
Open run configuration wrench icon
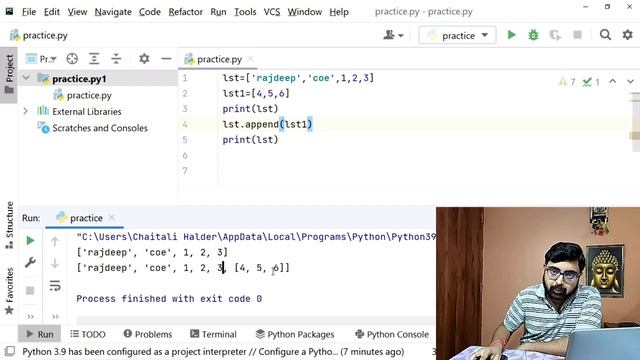click(x=30, y=262)
